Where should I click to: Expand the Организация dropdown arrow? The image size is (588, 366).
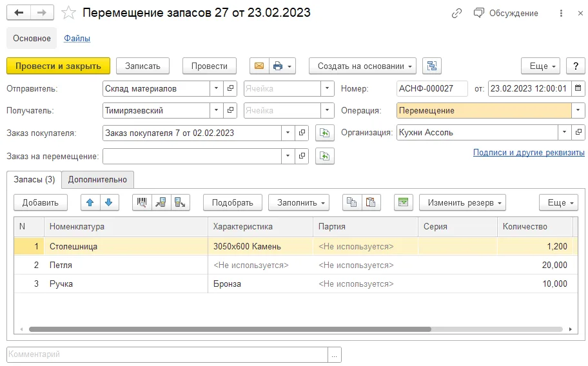point(564,132)
